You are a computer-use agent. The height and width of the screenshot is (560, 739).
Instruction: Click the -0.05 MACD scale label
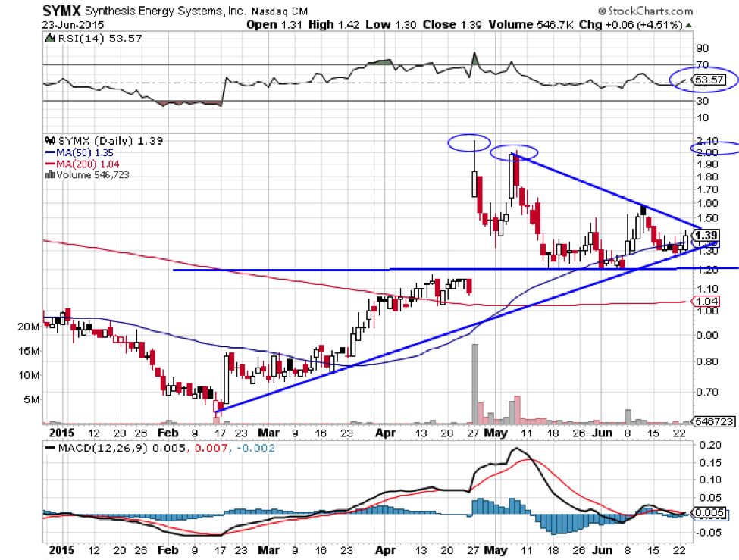[709, 533]
